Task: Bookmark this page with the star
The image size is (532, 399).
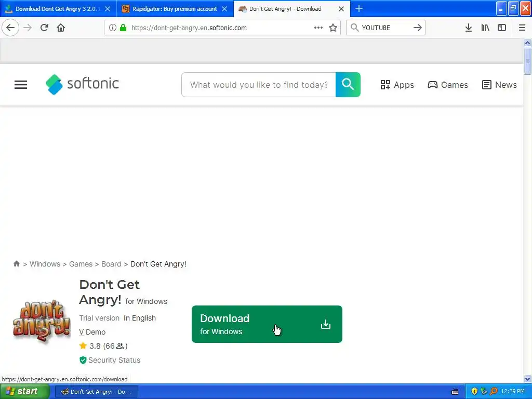Action: click(x=333, y=28)
